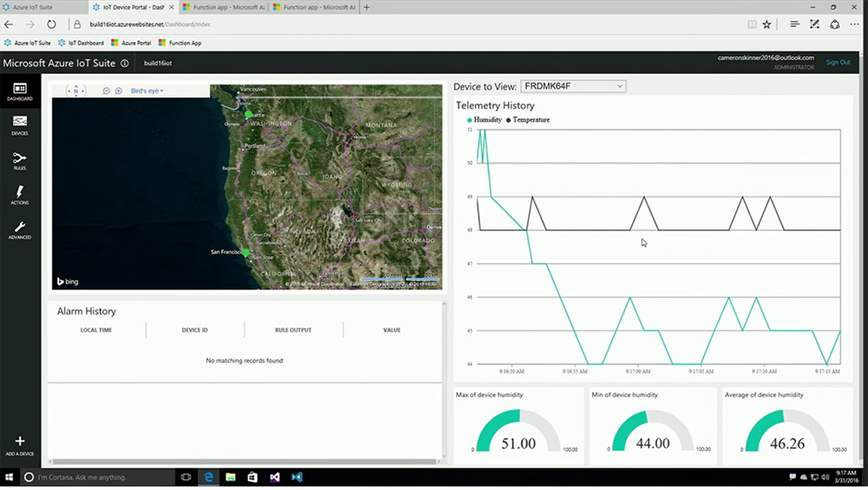
Task: Switch to first Function app browser tab
Action: coord(223,7)
